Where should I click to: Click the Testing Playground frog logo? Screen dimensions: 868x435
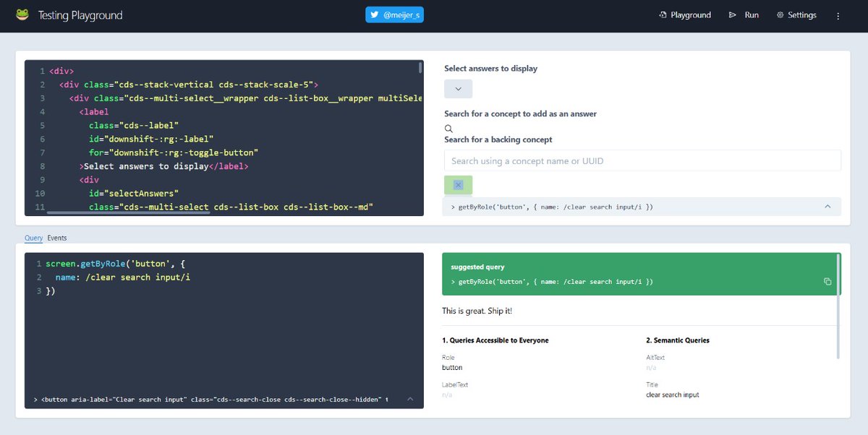click(x=22, y=14)
